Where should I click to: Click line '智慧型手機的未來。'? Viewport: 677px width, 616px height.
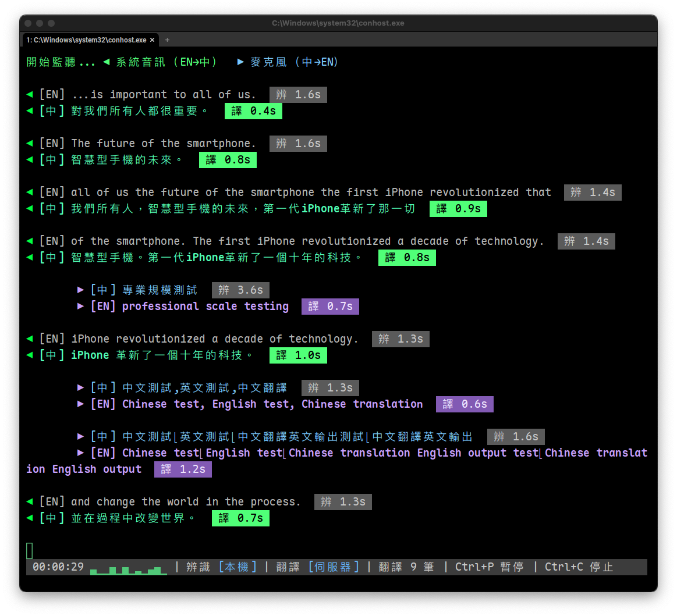[126, 159]
